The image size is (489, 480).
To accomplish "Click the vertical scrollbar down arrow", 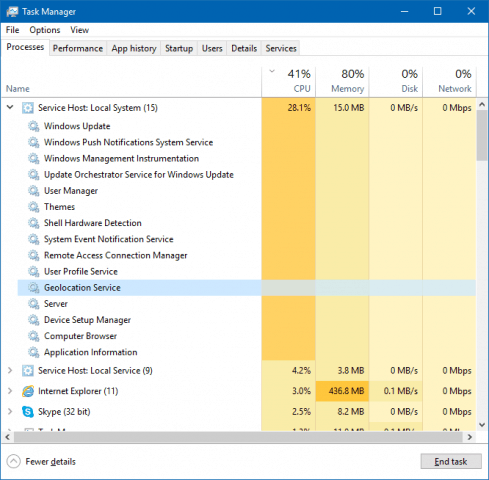I will [482, 425].
